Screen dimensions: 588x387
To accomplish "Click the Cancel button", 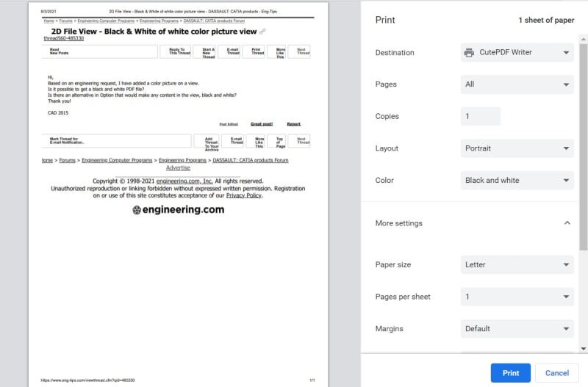I will 557,373.
